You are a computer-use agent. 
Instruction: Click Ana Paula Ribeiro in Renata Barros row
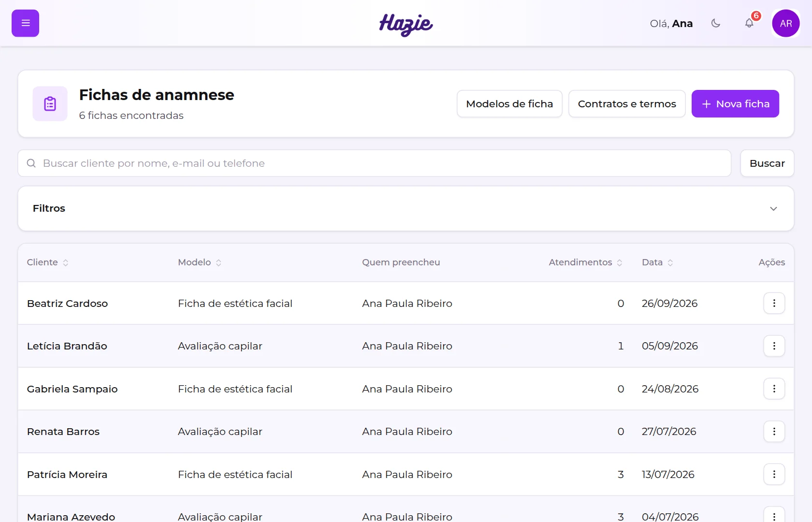click(407, 432)
